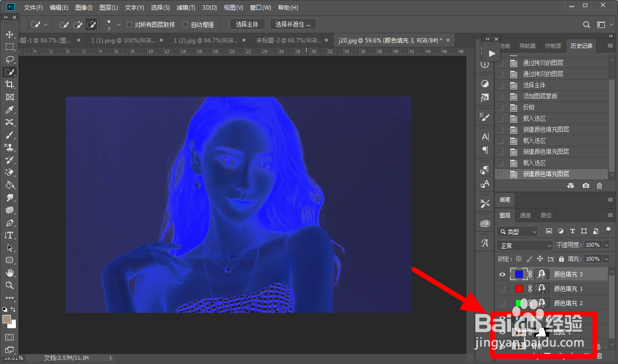The width and height of the screenshot is (618, 364).
Task: Select the Move tool
Action: 9,34
